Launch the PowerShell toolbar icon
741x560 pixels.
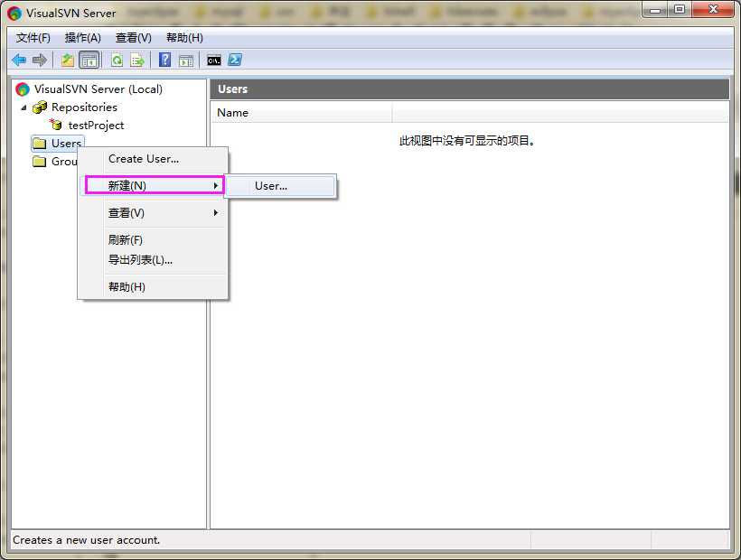(235, 60)
